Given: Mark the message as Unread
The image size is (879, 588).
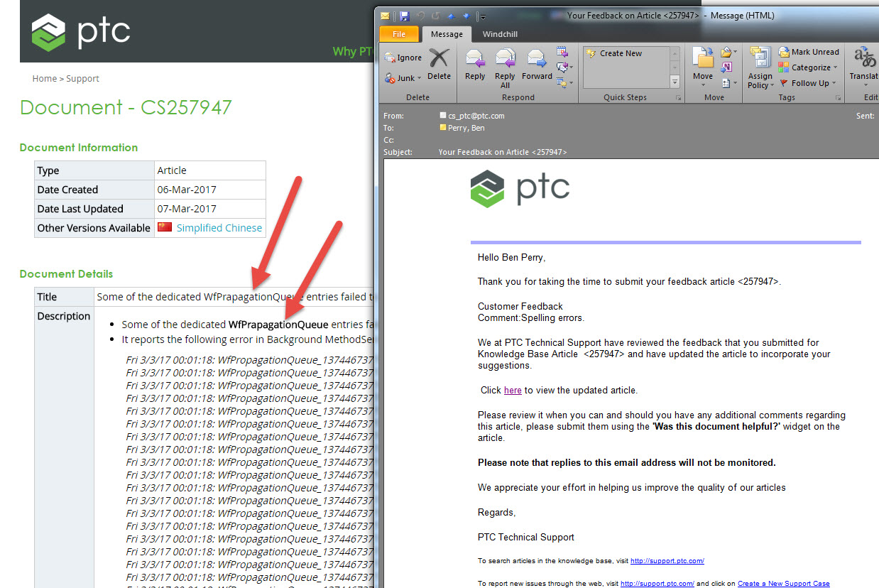Looking at the screenshot, I should click(809, 52).
